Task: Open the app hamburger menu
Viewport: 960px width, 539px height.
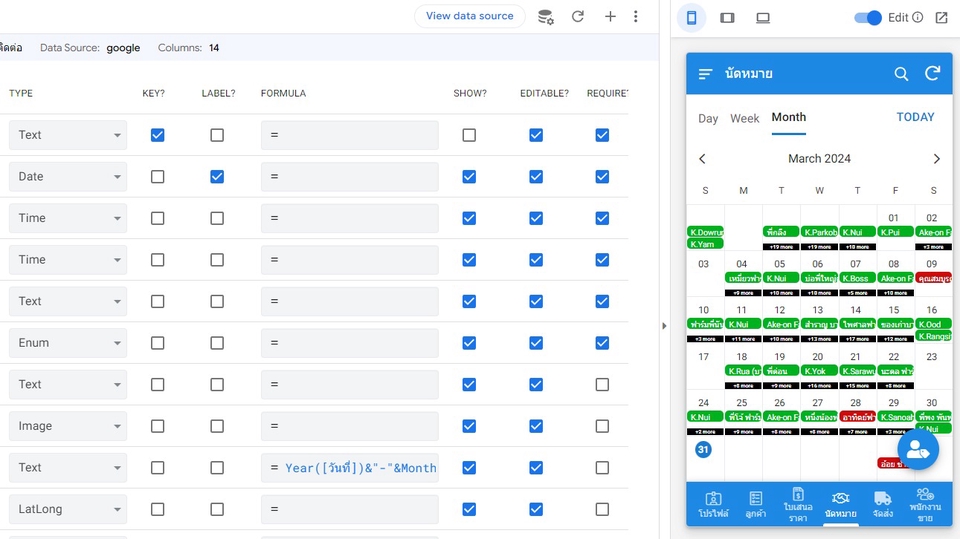Action: [705, 74]
